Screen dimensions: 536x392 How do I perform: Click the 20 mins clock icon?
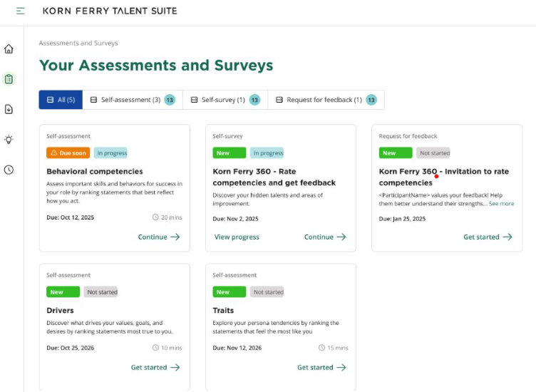click(155, 217)
